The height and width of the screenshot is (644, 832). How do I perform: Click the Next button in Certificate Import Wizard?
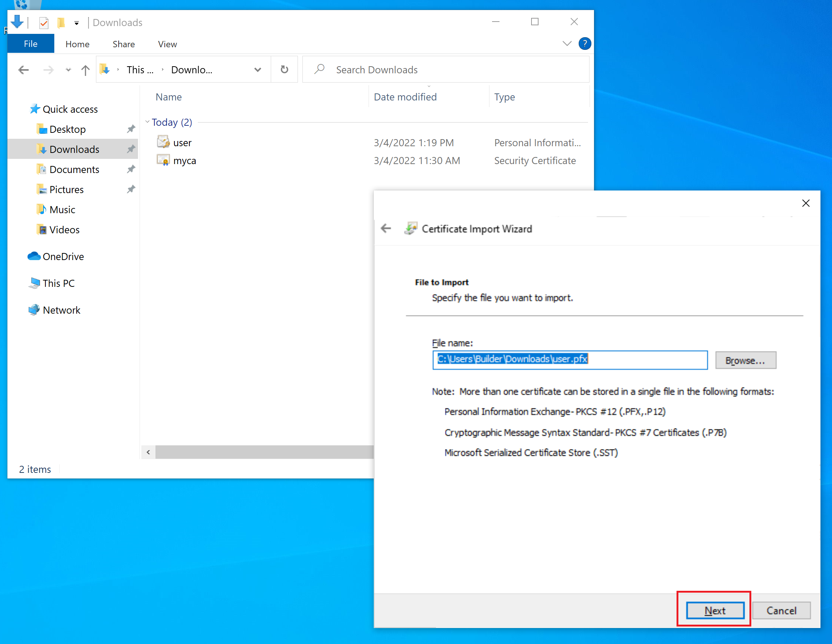point(715,611)
